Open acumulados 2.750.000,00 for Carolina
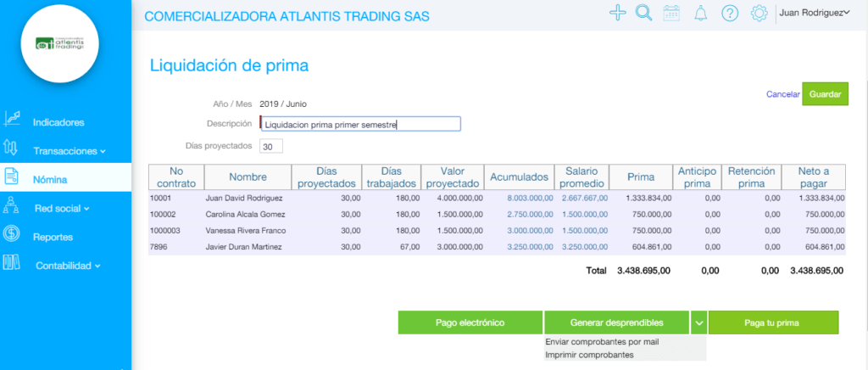Image resolution: width=868 pixels, height=370 pixels. (530, 215)
